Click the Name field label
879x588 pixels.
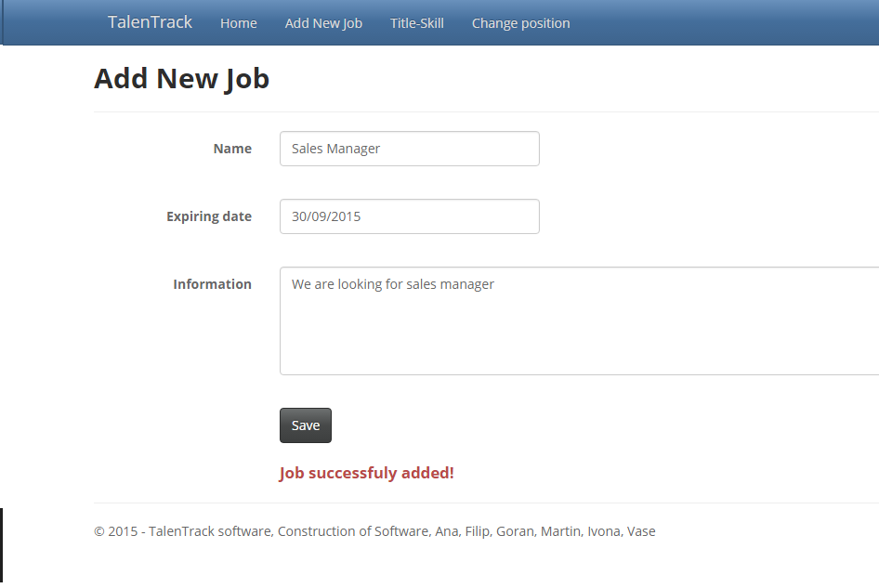pyautogui.click(x=232, y=149)
